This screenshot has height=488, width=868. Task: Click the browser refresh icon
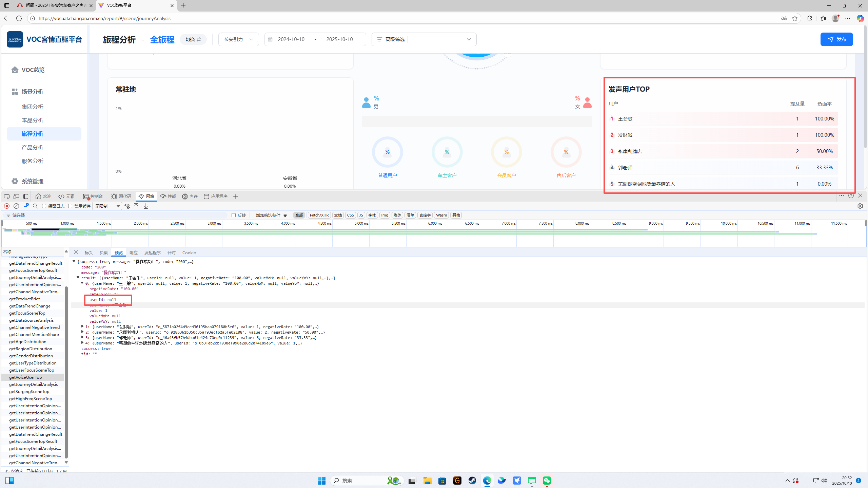19,18
